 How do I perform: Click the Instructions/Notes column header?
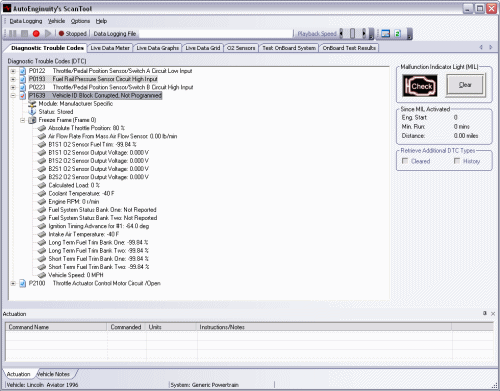pyautogui.click(x=324, y=327)
